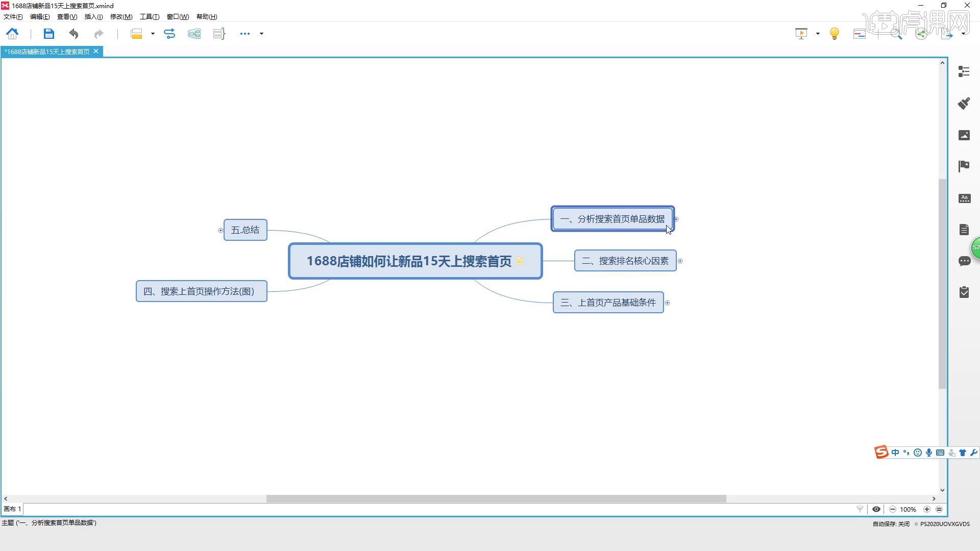Image resolution: width=980 pixels, height=551 pixels.
Task: Select topic 二、搜索排名核心因素
Action: pyautogui.click(x=625, y=261)
